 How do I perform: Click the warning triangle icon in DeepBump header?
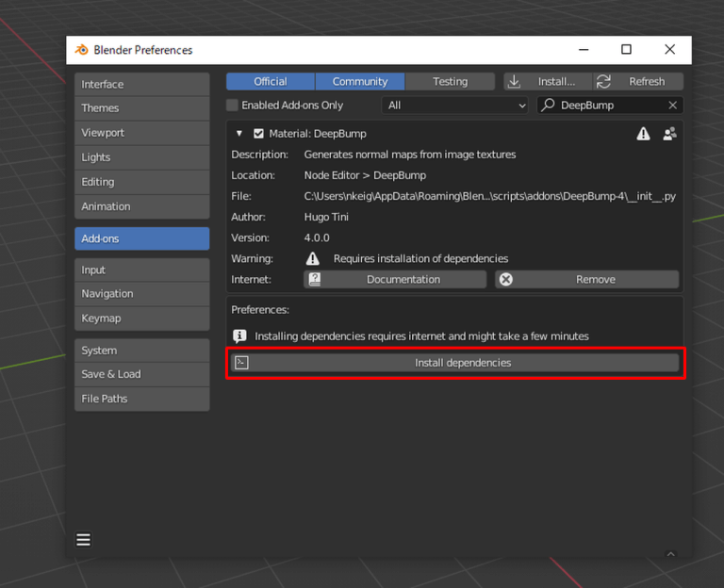click(x=643, y=134)
